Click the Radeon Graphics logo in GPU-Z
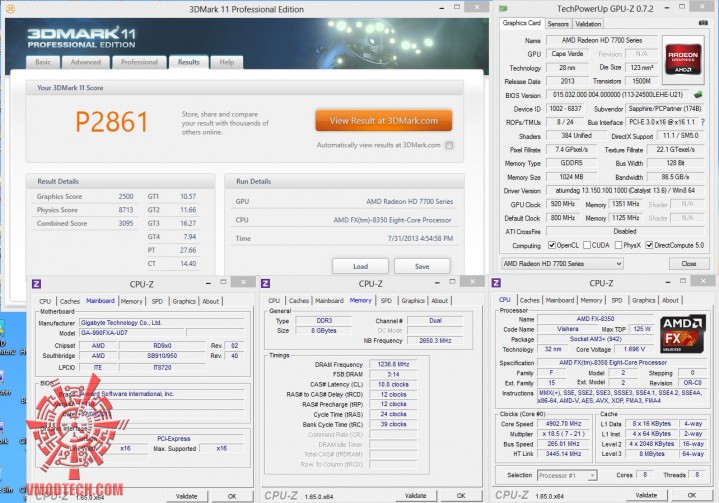 coord(683,60)
